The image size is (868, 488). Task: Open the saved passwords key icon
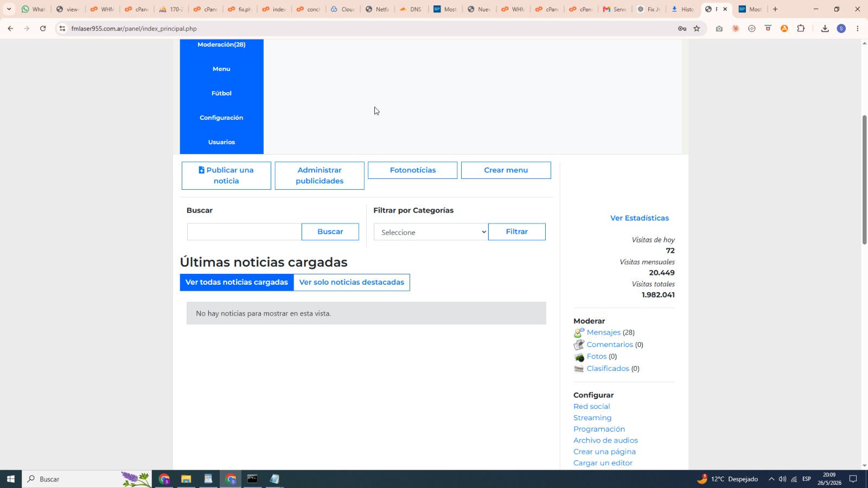tap(682, 29)
